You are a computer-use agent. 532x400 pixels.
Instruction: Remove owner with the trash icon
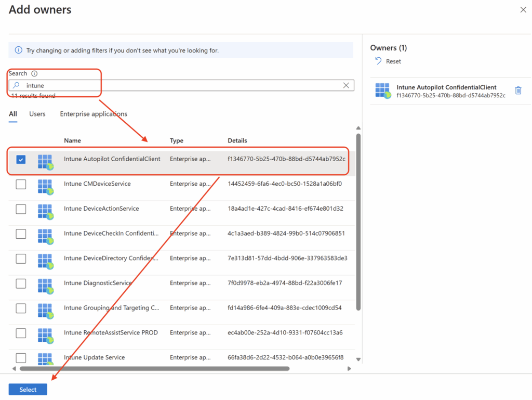coord(518,91)
